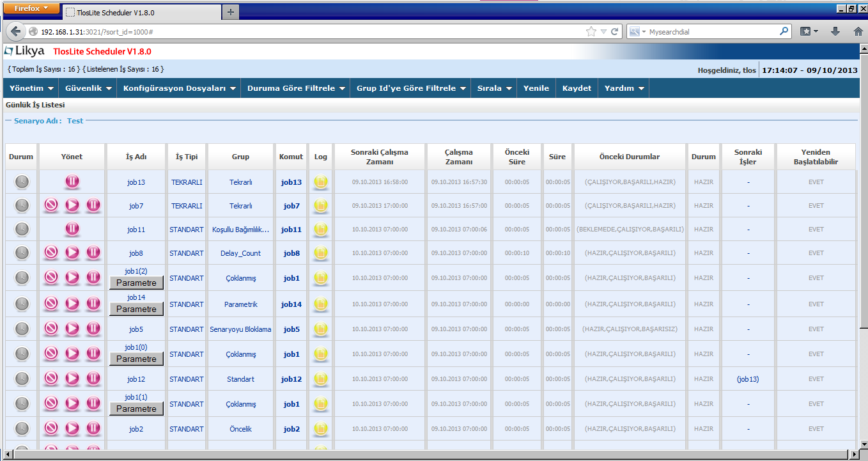
Task: Open the log icon for job13
Action: [321, 182]
